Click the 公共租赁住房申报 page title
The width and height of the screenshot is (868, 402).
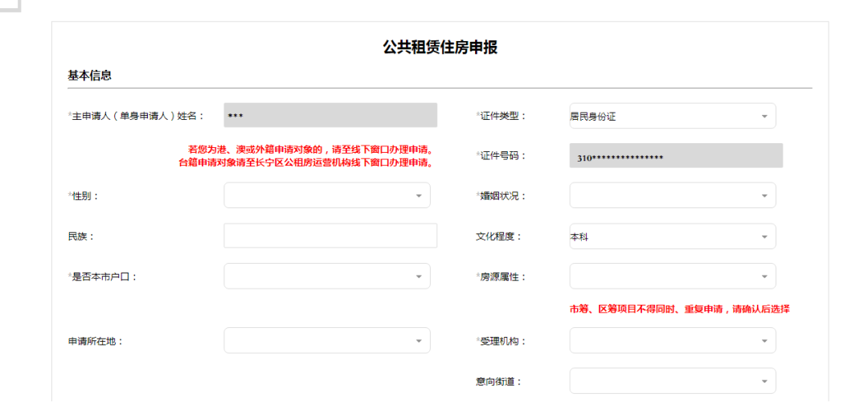tap(440, 47)
